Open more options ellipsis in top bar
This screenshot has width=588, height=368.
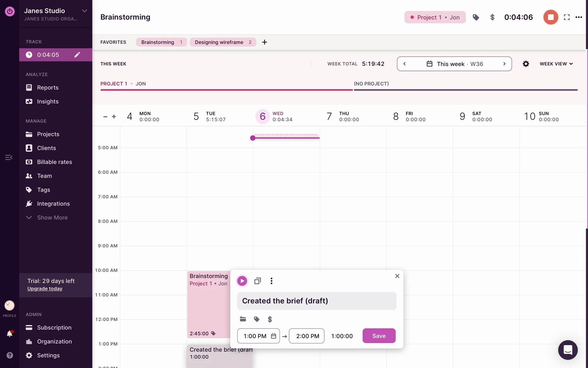tap(579, 17)
